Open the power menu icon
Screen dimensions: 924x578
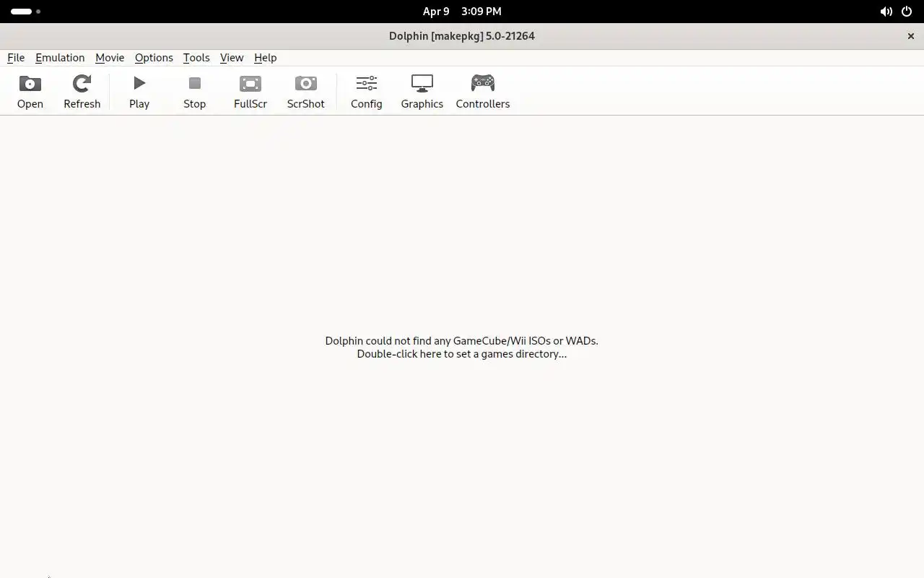click(x=907, y=12)
